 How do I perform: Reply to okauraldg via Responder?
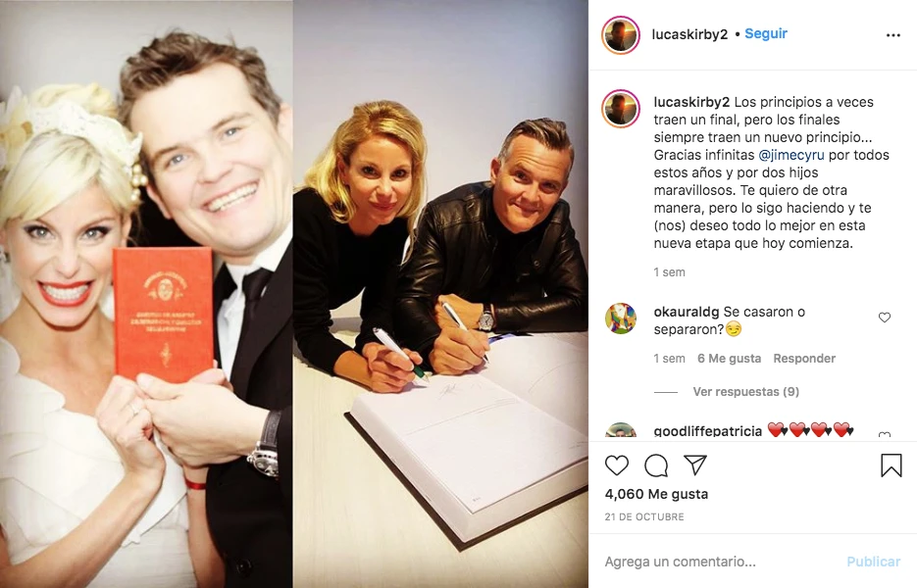point(804,359)
